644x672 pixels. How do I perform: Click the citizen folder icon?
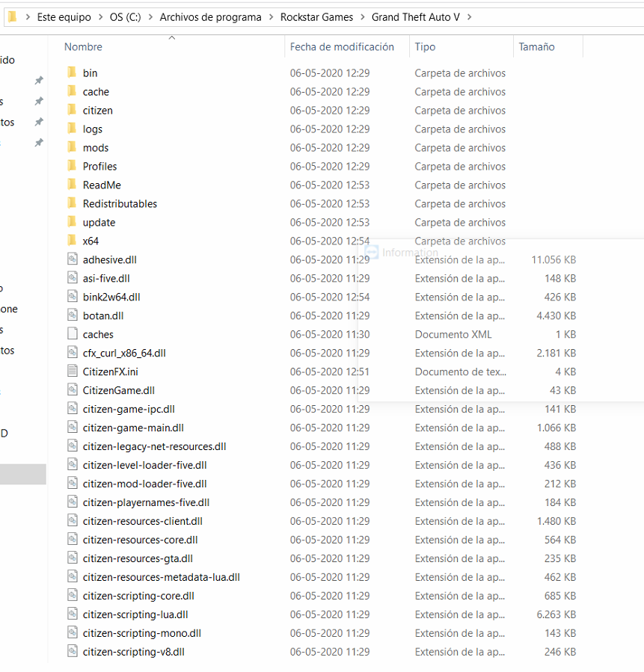point(72,110)
